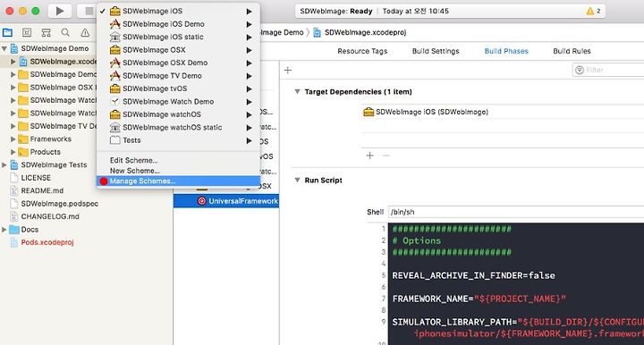Switch to Resource Tags tab

(x=362, y=51)
